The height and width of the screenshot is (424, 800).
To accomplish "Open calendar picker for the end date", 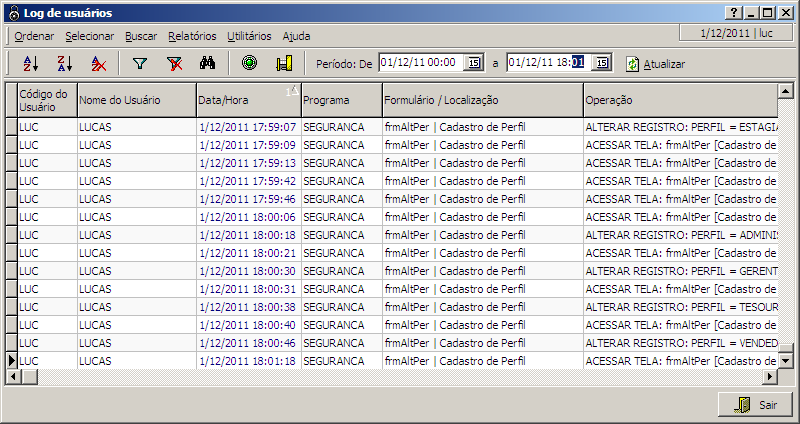I will 601,63.
